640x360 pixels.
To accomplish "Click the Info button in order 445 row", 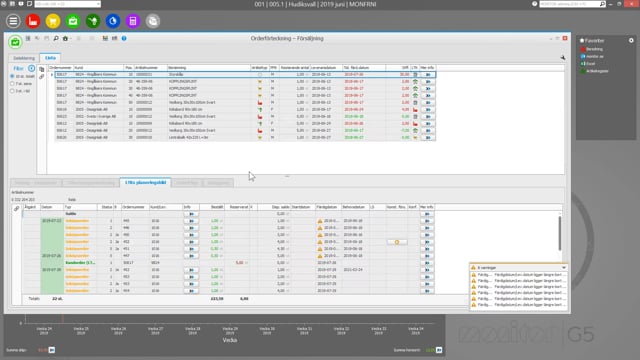I will (191, 221).
